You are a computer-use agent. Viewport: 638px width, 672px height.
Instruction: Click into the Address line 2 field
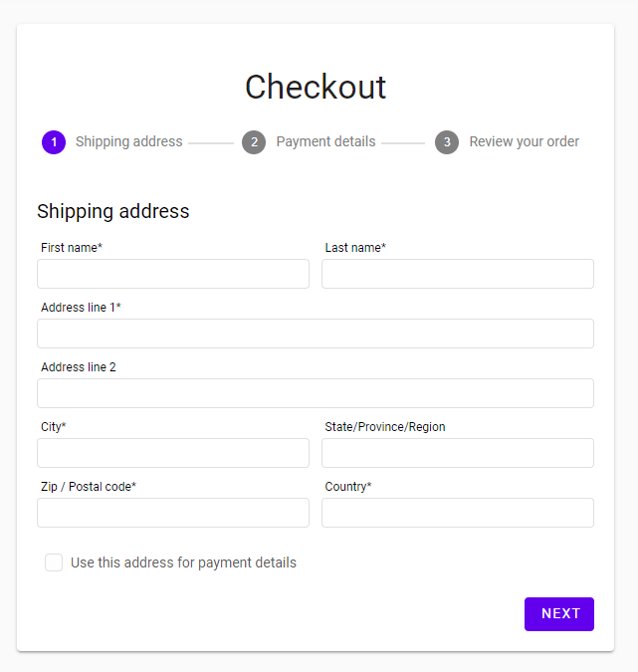tap(316, 393)
